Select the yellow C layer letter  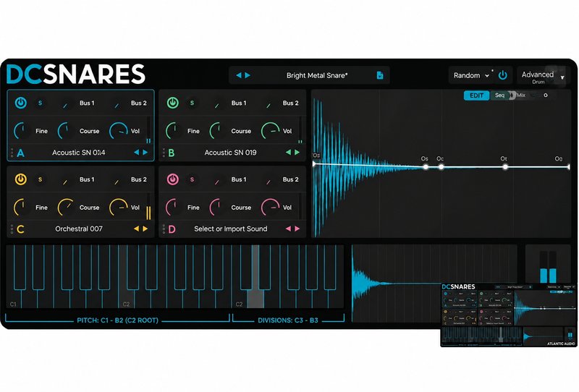click(x=21, y=229)
